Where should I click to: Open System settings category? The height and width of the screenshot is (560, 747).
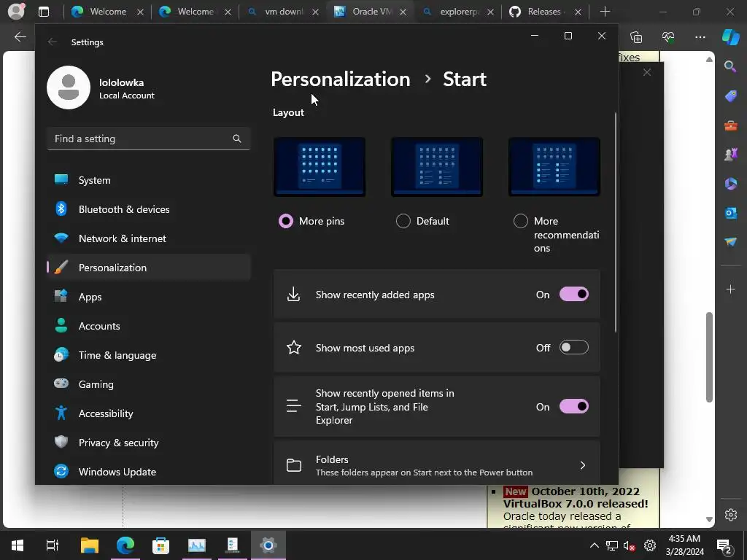tap(148, 180)
